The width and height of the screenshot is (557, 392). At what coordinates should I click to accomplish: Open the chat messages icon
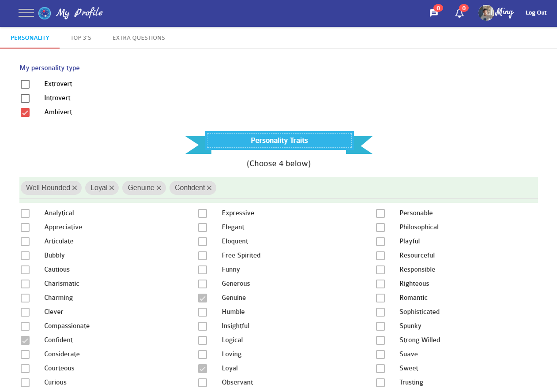434,13
